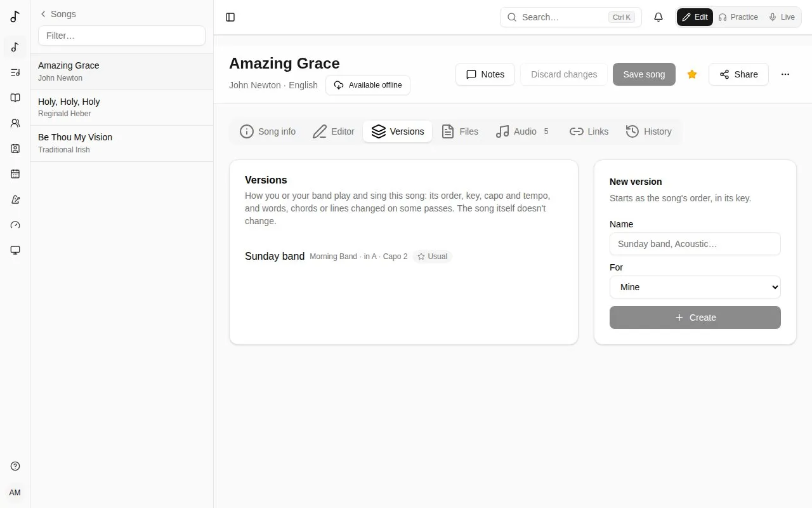The height and width of the screenshot is (508, 812).
Task: Click the Search box in the top bar
Action: tap(571, 17)
